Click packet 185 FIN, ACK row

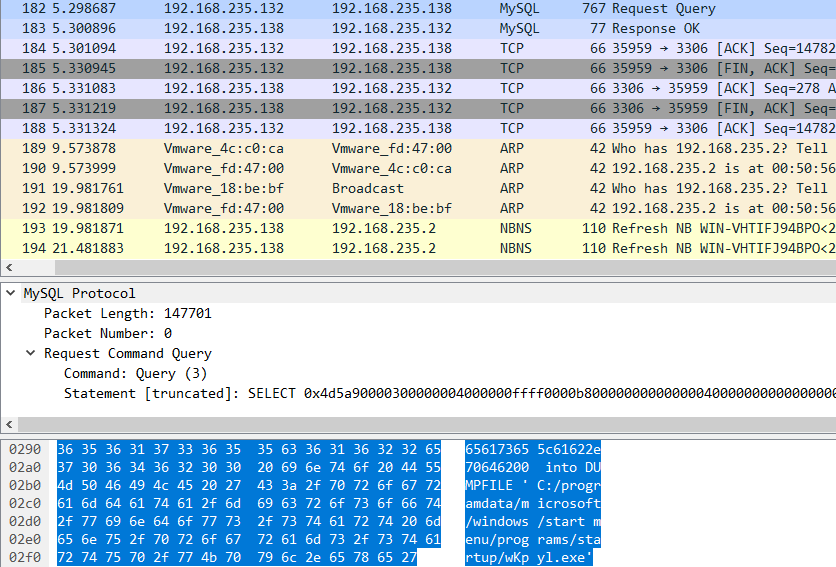click(400, 68)
